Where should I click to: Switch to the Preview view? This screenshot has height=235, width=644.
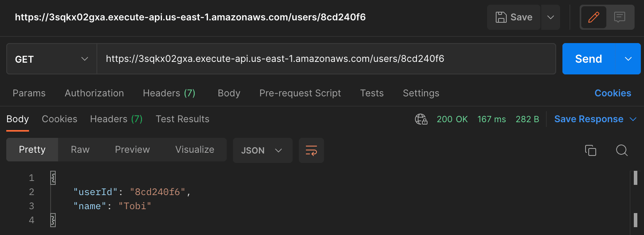(133, 150)
